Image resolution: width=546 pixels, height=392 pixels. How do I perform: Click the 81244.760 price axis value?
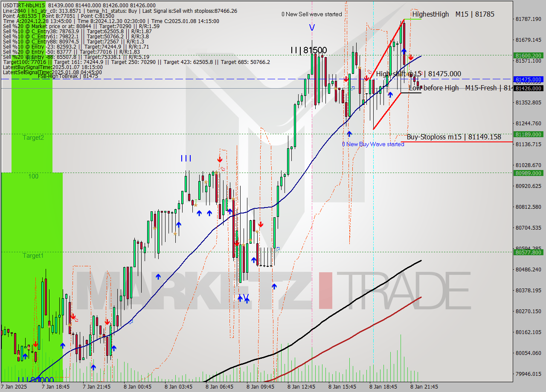coord(529,123)
